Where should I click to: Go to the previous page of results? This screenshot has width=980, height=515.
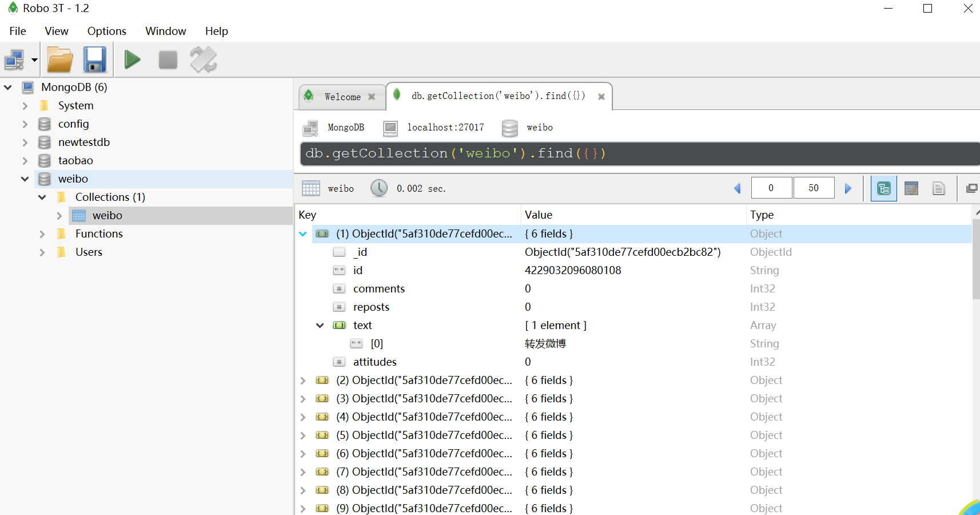(737, 188)
